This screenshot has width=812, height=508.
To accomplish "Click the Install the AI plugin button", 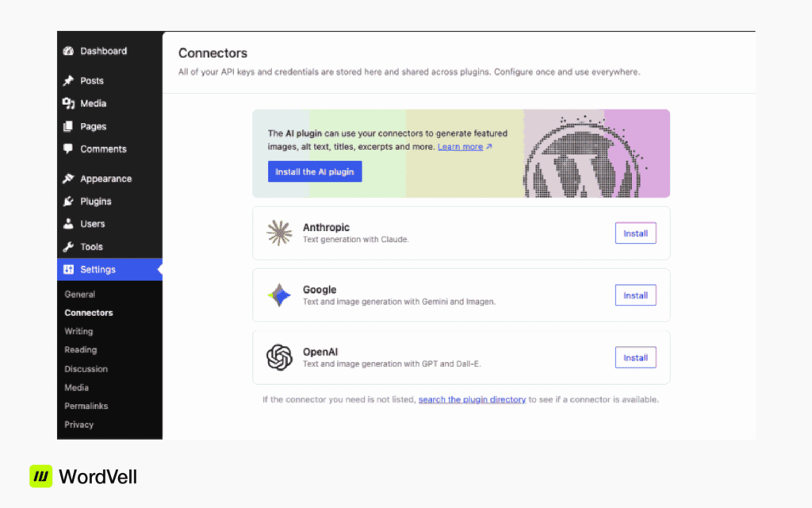I will (314, 171).
